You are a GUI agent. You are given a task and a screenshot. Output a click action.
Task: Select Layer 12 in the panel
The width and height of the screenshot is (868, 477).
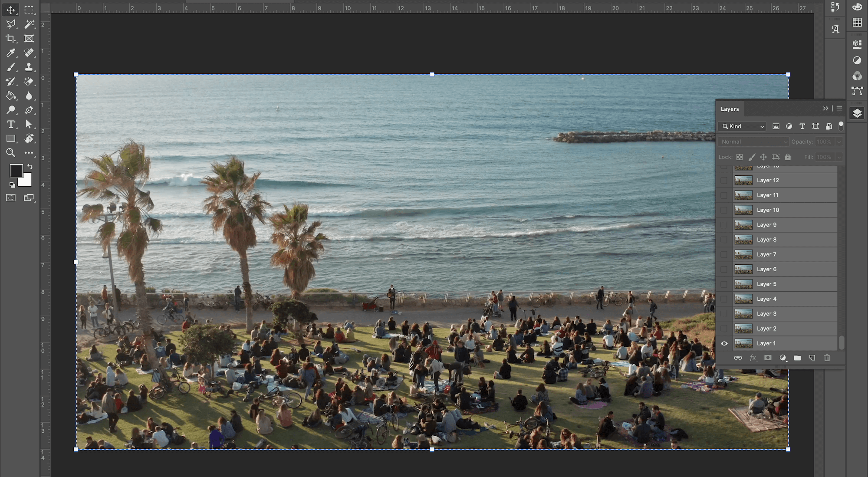(768, 180)
